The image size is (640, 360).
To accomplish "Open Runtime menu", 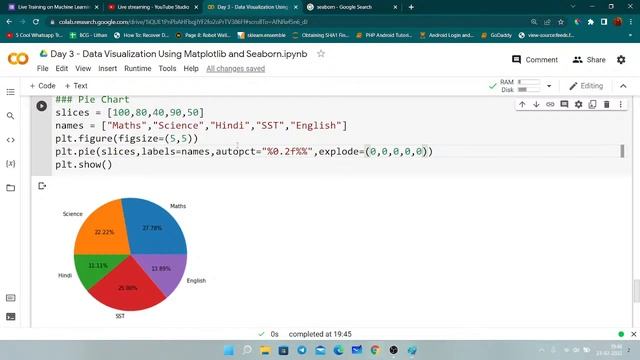I will tap(138, 69).
